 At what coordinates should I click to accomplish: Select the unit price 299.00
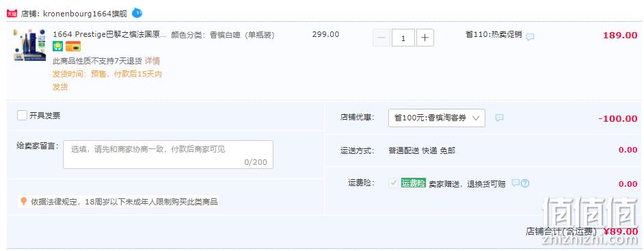point(325,34)
